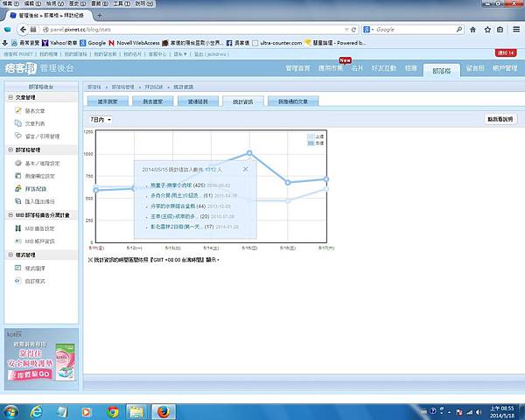Collapse the 文章管理 sidebar section

point(10,97)
